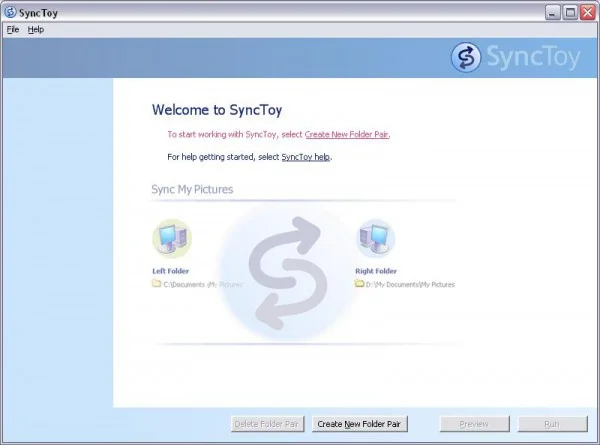Close the SyncToy window
Screen dimensions: 600x445
tap(588, 13)
